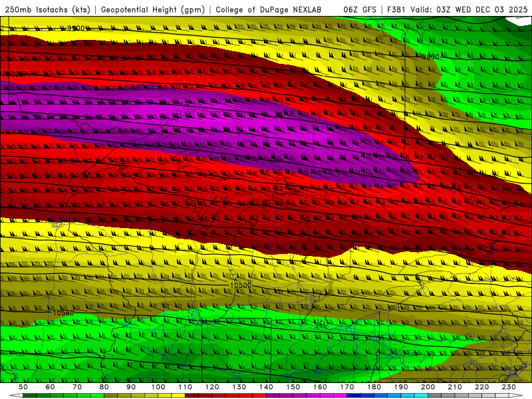Image resolution: width=532 pixels, height=399 pixels.
Task: Select the darkest gray swatch starting at 200 knots
Action: coord(435,396)
